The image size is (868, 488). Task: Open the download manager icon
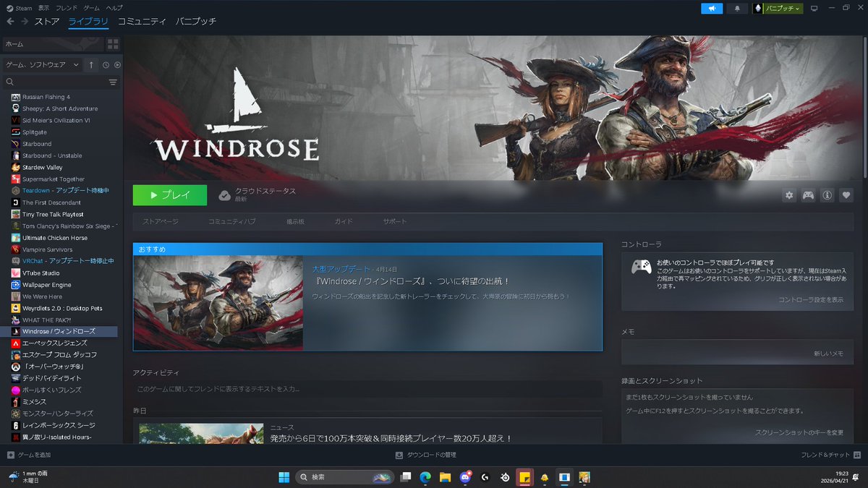399,455
